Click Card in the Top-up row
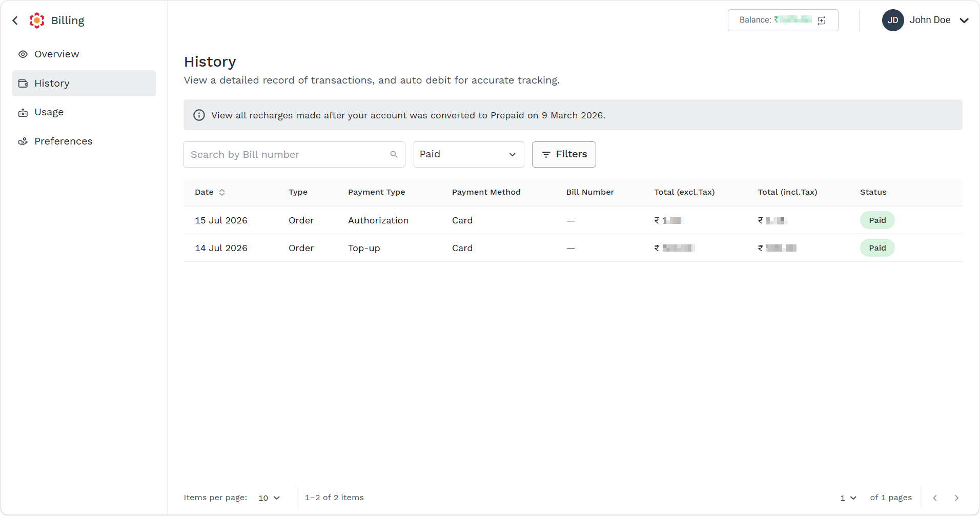This screenshot has height=516, width=980. point(462,248)
